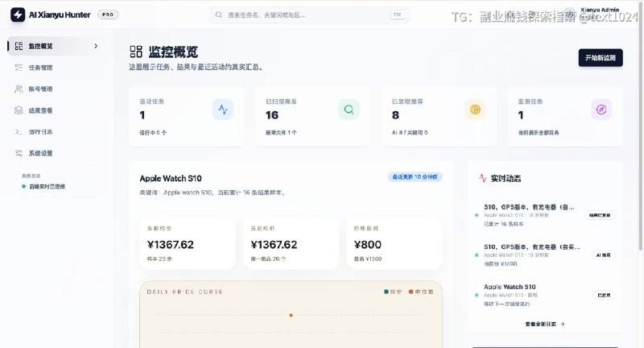The image size is (644, 348).
Task: Click the 最近更新 10 分钟前 badge
Action: [x=415, y=177]
